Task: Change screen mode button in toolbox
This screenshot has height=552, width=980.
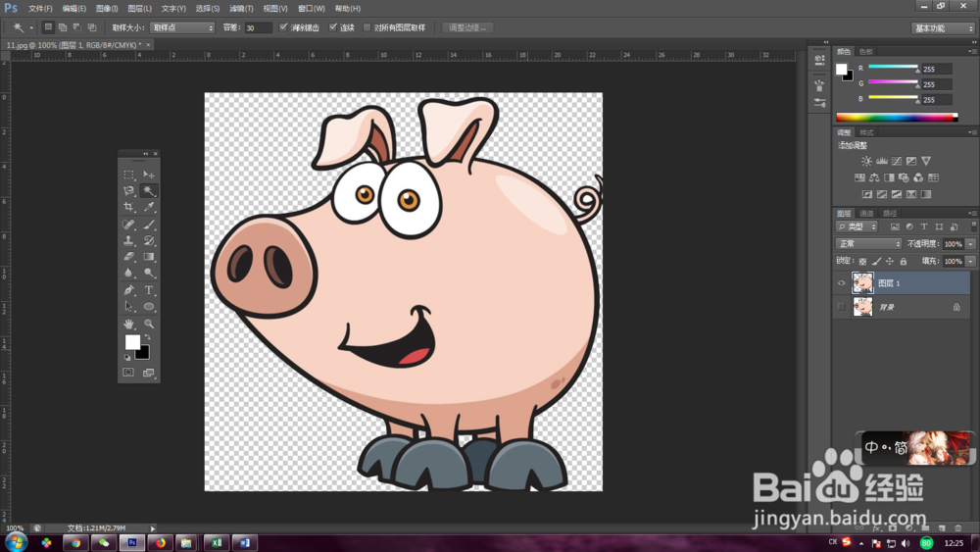Action: click(148, 373)
